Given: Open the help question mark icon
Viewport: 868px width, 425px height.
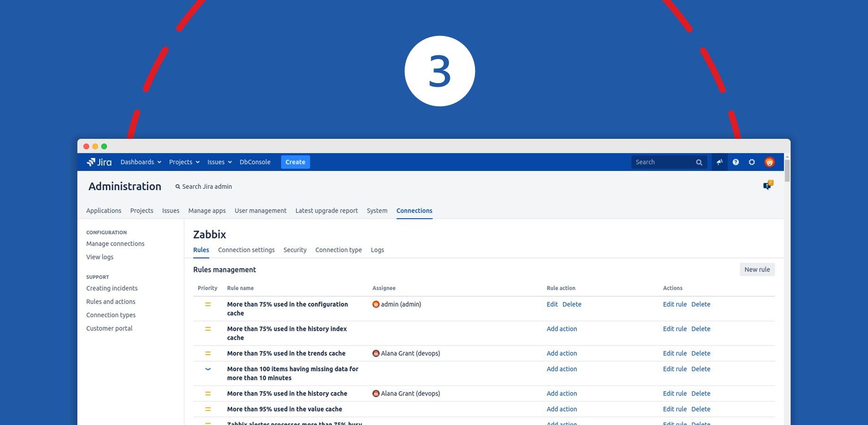Looking at the screenshot, I should tap(735, 162).
